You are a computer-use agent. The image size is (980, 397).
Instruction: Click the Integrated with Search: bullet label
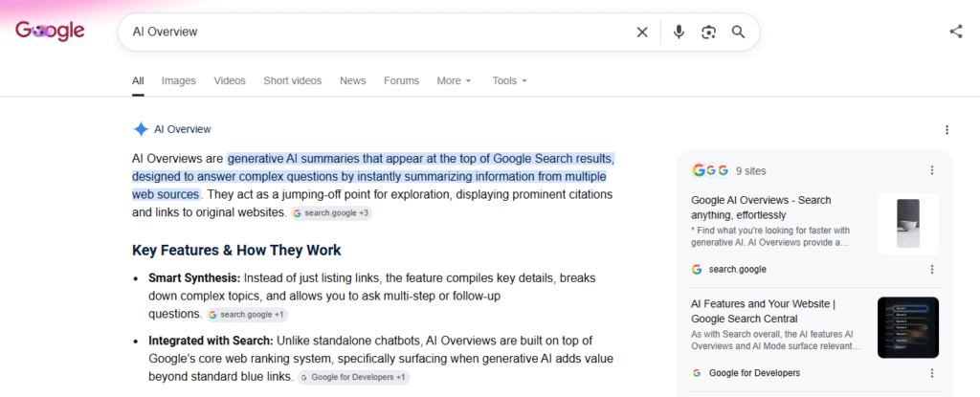[212, 341]
